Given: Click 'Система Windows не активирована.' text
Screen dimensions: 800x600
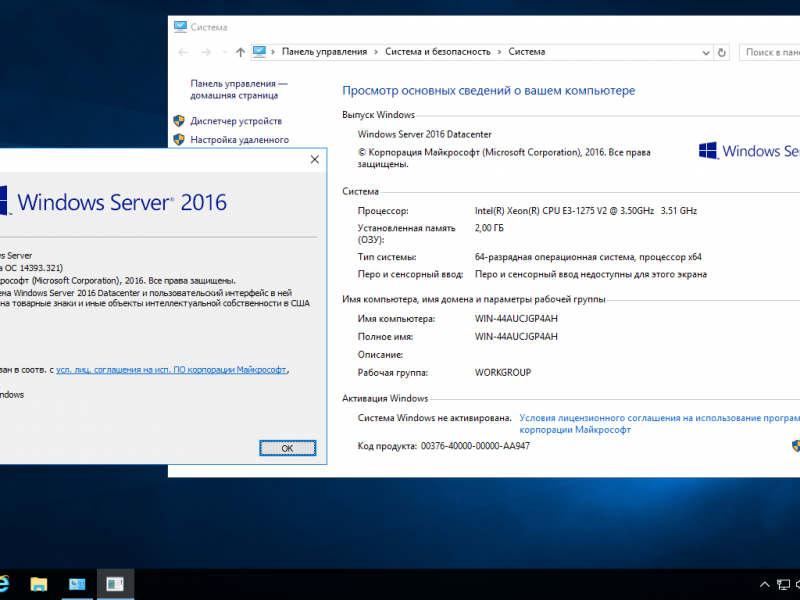Looking at the screenshot, I should click(x=434, y=418).
